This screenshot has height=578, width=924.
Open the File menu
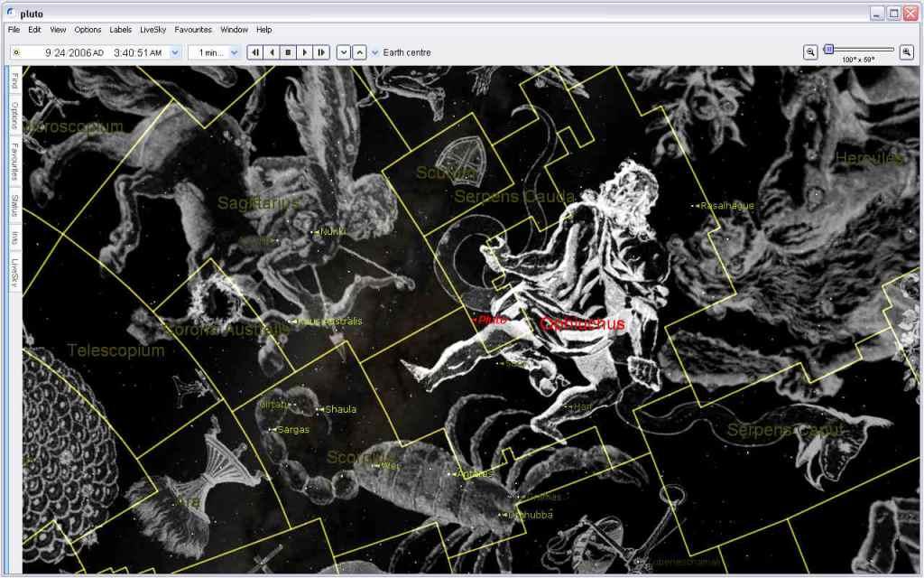tap(14, 30)
